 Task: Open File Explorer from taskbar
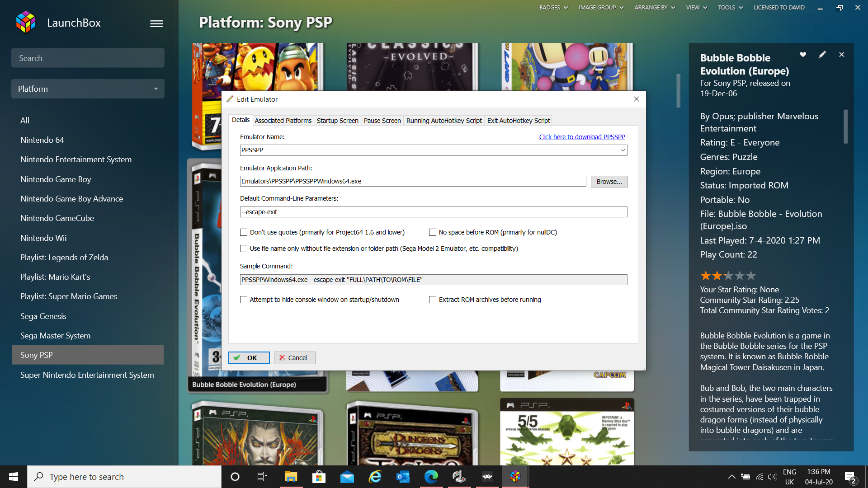point(291,477)
